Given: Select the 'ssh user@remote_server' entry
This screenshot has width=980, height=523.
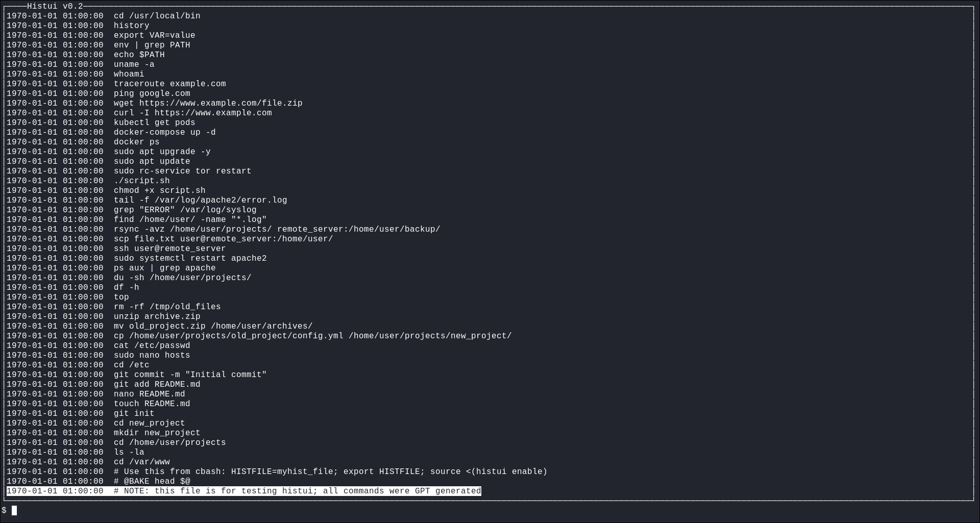Looking at the screenshot, I should [169, 248].
